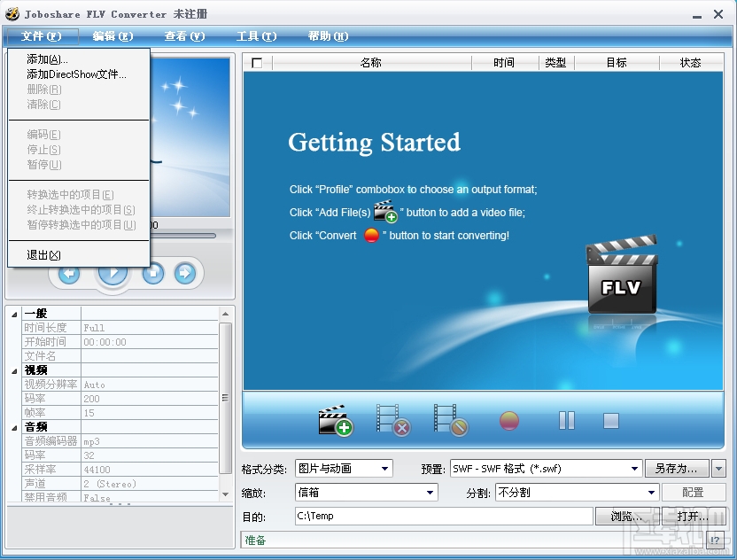The image size is (737, 560).
Task: Stop conversion using the stop icon
Action: pyautogui.click(x=611, y=418)
